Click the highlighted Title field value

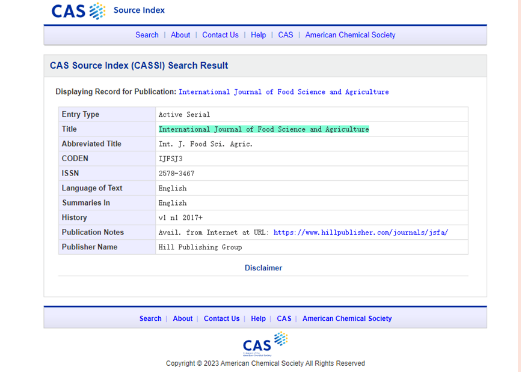click(x=264, y=129)
